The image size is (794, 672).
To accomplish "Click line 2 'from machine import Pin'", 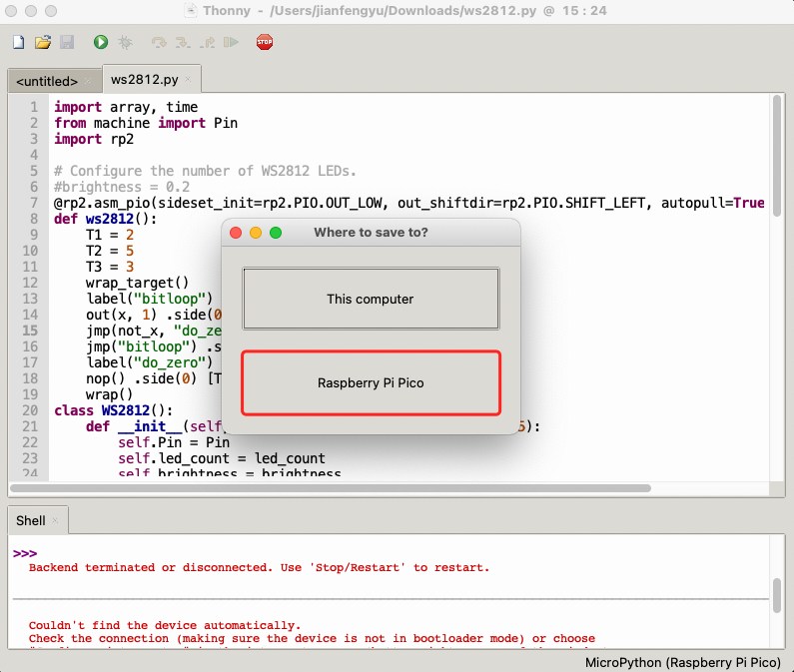I will tap(146, 123).
